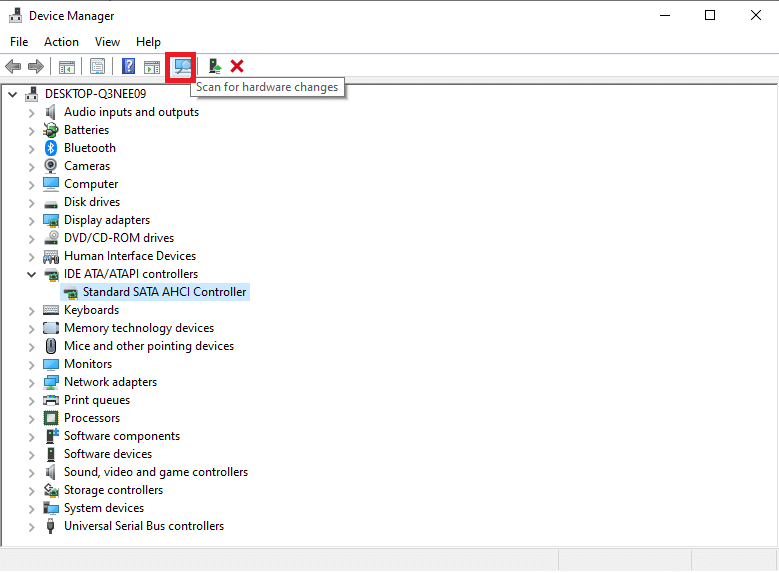
Task: Expand Universal Serial Bus controllers
Action: [x=31, y=526]
